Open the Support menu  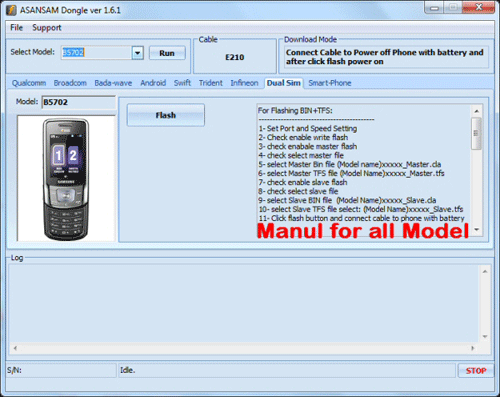pos(47,28)
